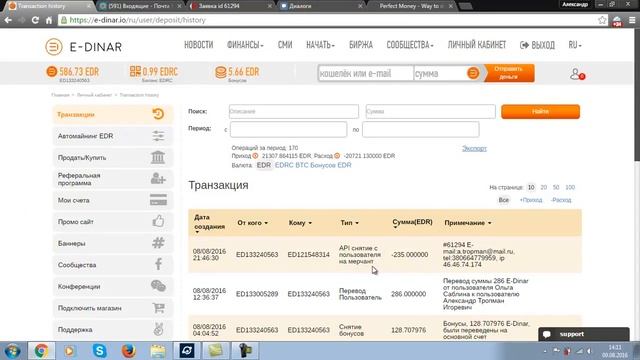Click Баннеры hashtag icon

tap(158, 243)
